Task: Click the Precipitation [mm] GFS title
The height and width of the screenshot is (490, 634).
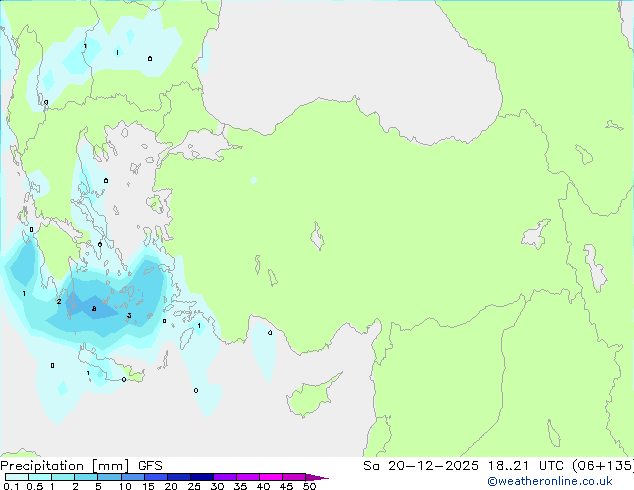Action: coord(81,466)
